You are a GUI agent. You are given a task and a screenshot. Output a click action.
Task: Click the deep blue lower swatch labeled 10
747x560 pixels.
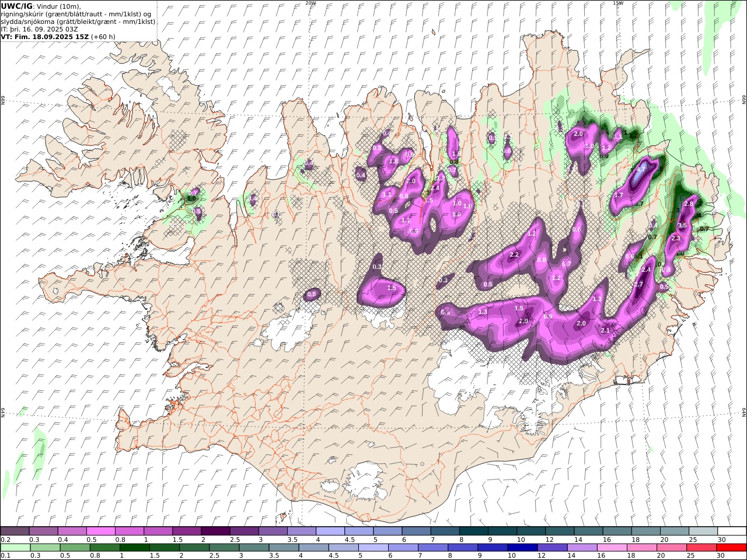coord(522,547)
